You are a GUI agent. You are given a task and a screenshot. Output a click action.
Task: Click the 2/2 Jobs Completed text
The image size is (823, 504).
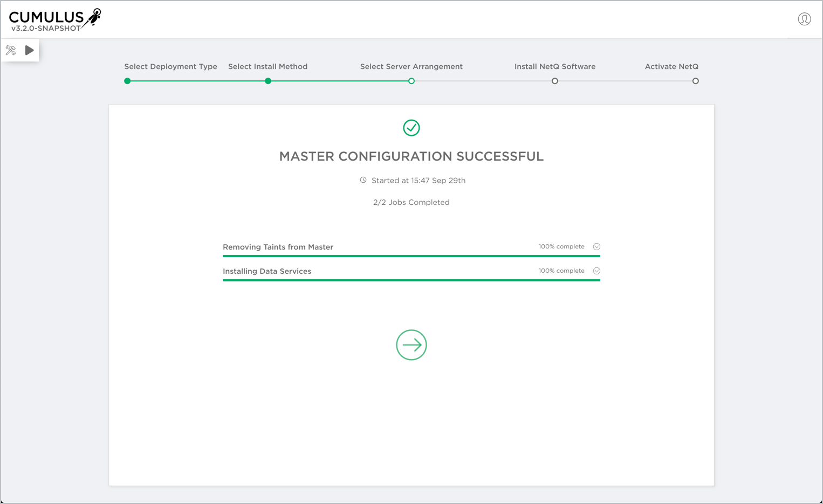coord(411,203)
